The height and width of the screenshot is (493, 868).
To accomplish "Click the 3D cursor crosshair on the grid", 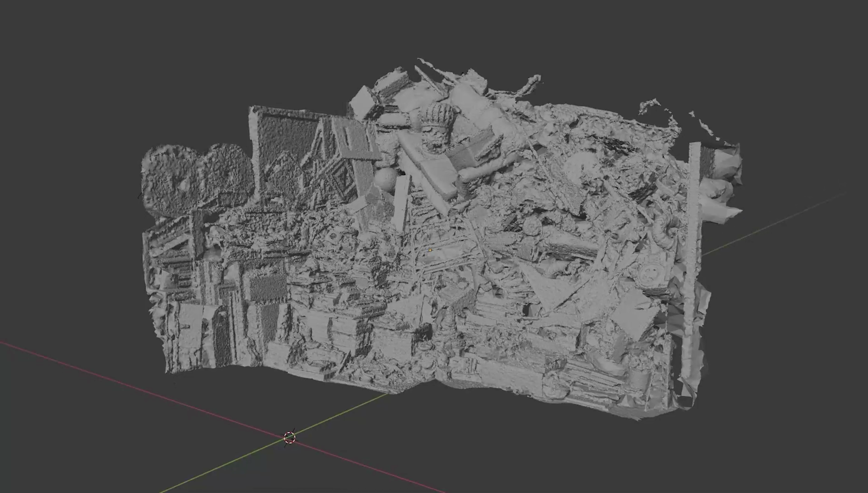I will tap(289, 437).
